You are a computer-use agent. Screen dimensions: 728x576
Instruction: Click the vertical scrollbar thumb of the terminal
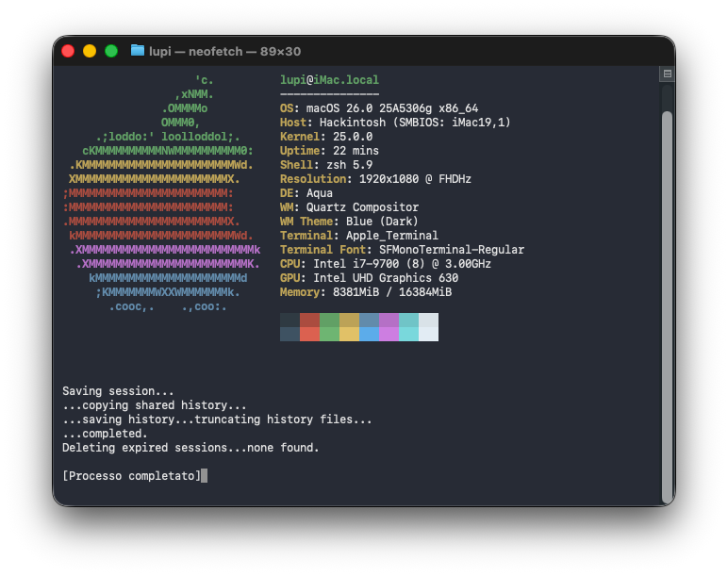(x=668, y=306)
